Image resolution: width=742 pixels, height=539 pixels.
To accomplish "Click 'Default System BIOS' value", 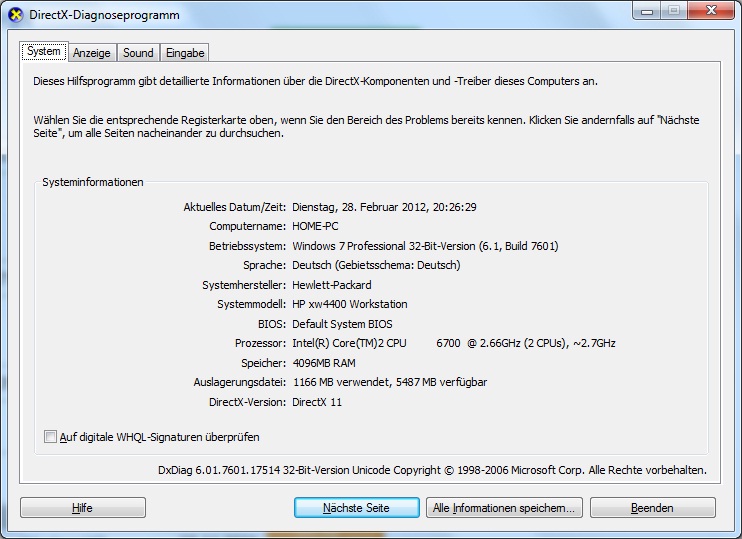I will click(342, 324).
